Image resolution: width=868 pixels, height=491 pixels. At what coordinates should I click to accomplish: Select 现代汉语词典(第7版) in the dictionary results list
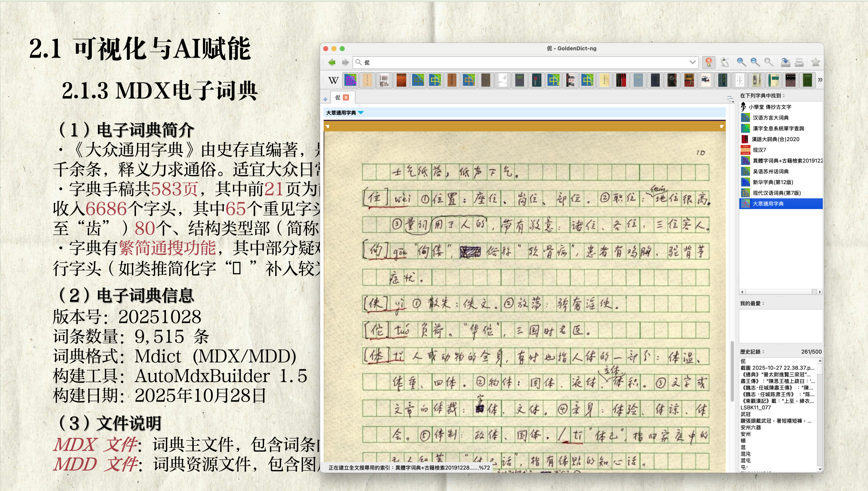(777, 193)
